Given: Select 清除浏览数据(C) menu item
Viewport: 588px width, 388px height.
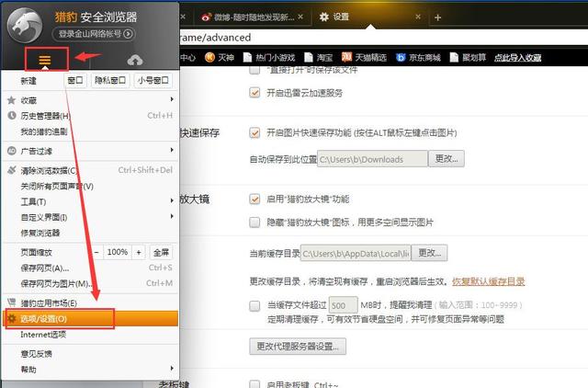Looking at the screenshot, I should coord(90,170).
